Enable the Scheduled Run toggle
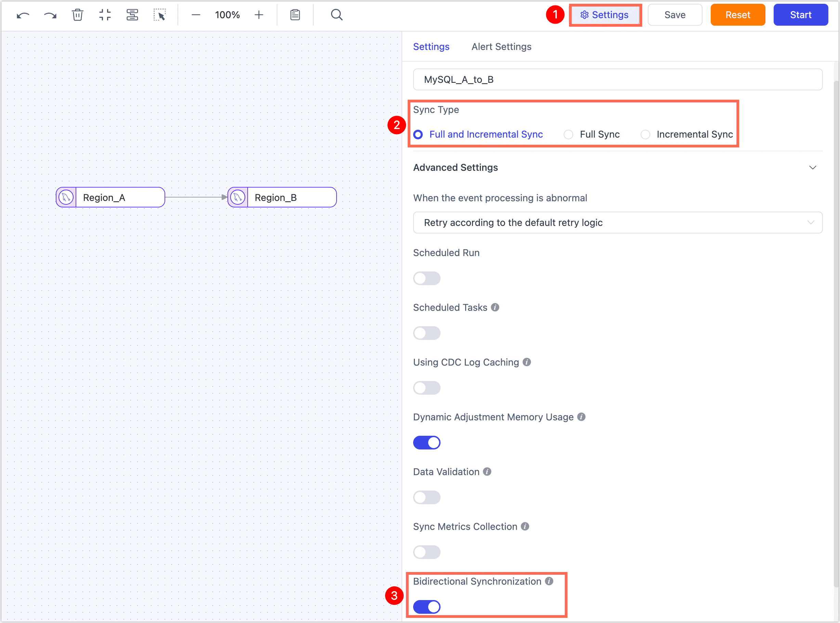The image size is (840, 623). click(426, 278)
